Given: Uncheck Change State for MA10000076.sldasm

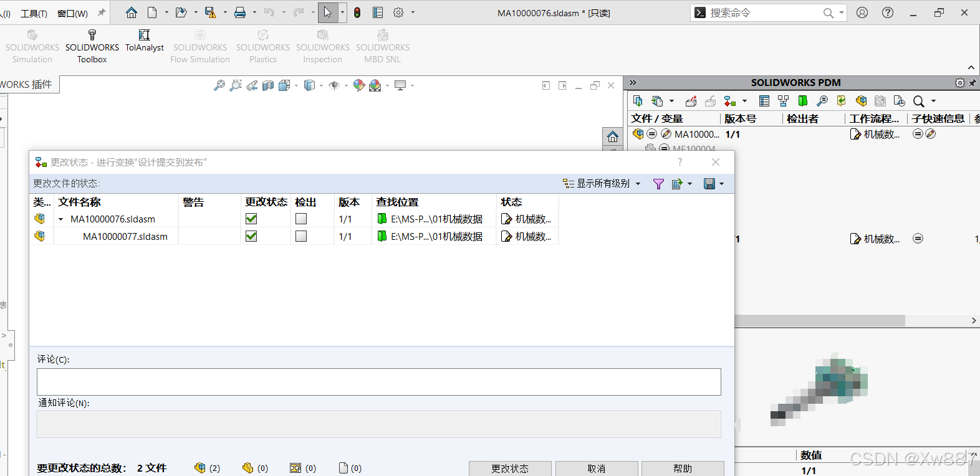Looking at the screenshot, I should tap(251, 219).
